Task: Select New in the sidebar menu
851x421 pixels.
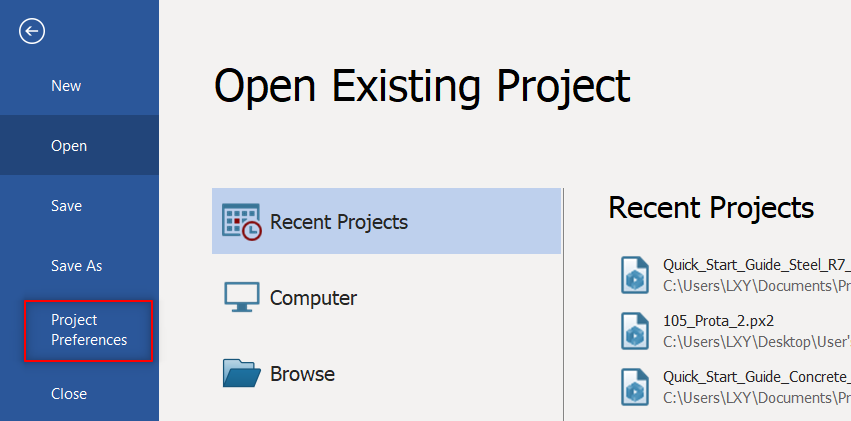Action: point(66,86)
